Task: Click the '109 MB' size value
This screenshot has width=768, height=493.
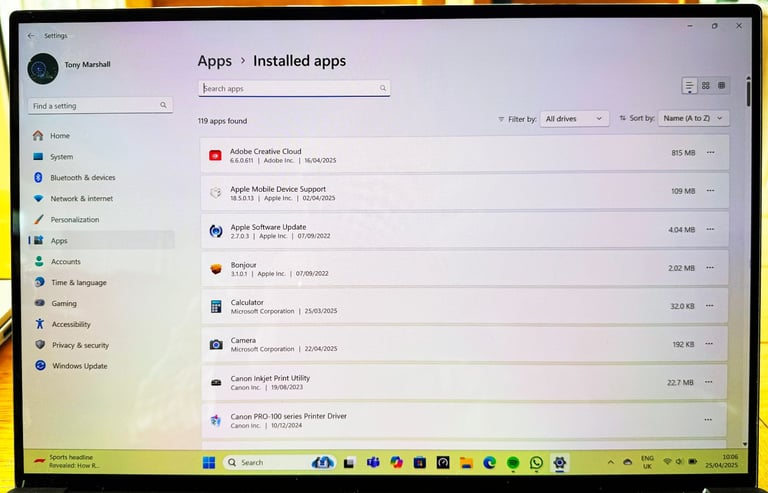Action: (683, 191)
